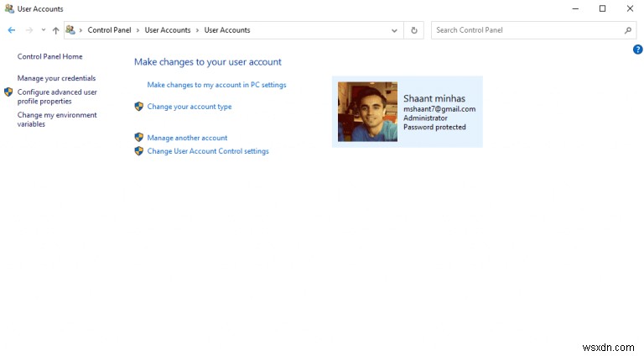
Task: Select first User Accounts breadcrumb item
Action: point(168,30)
